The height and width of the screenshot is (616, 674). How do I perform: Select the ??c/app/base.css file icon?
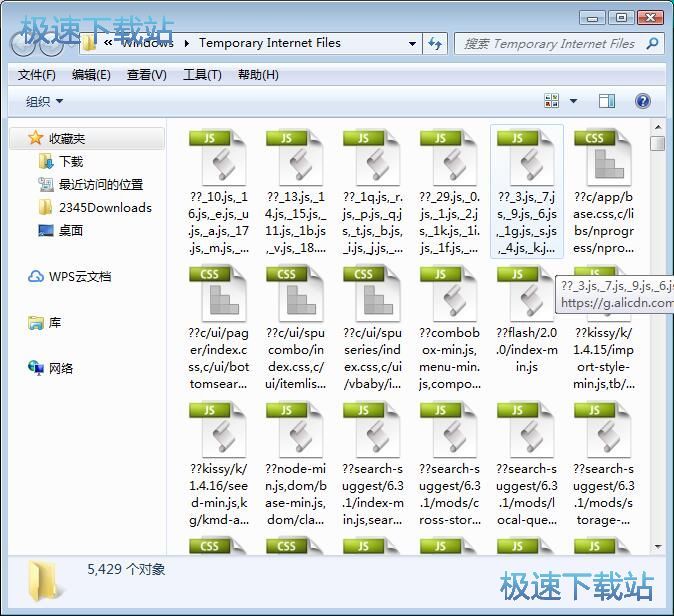point(603,157)
